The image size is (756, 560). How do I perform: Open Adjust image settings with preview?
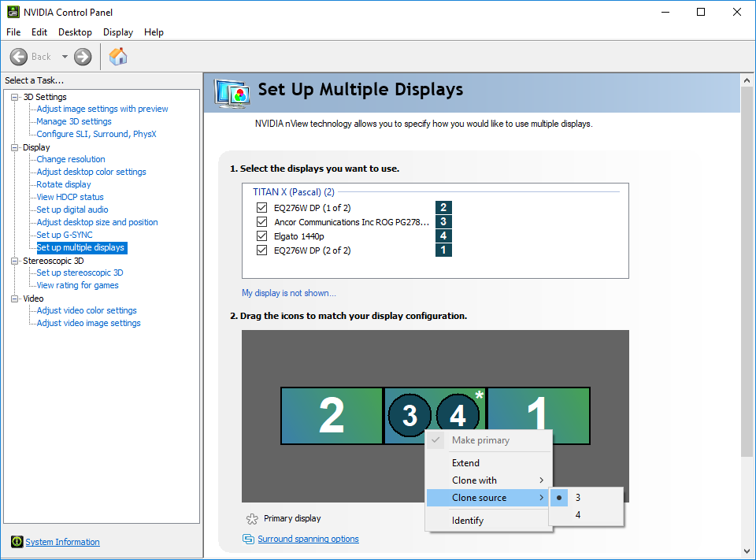tap(102, 109)
